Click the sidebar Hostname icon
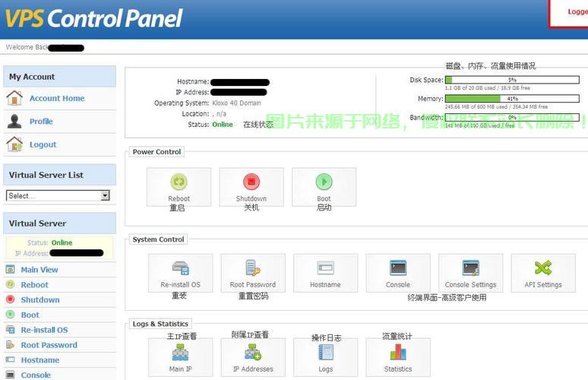The width and height of the screenshot is (588, 380). [x=11, y=359]
